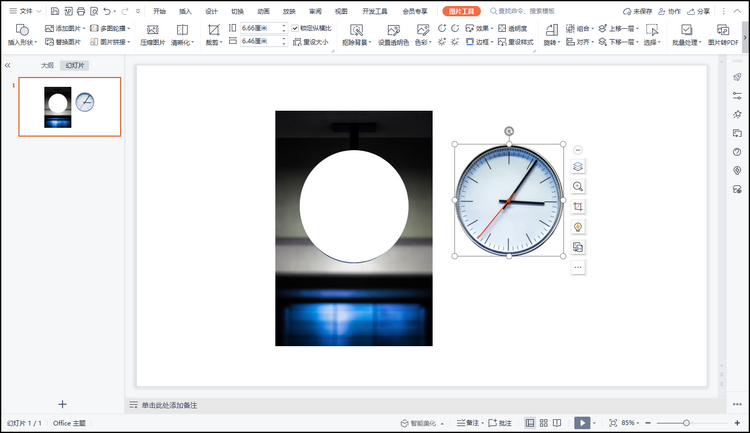Viewport: 750px width, 433px height.
Task: Click width input field 6.46厘米
Action: pos(260,42)
